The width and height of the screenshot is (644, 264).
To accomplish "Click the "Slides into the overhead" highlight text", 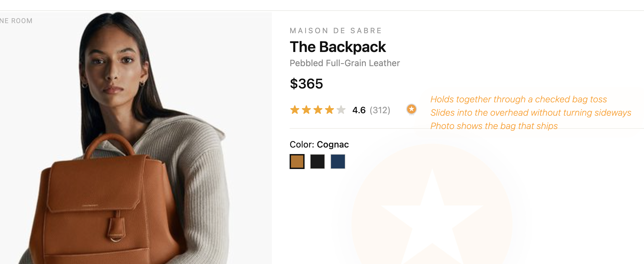I will coord(531,113).
